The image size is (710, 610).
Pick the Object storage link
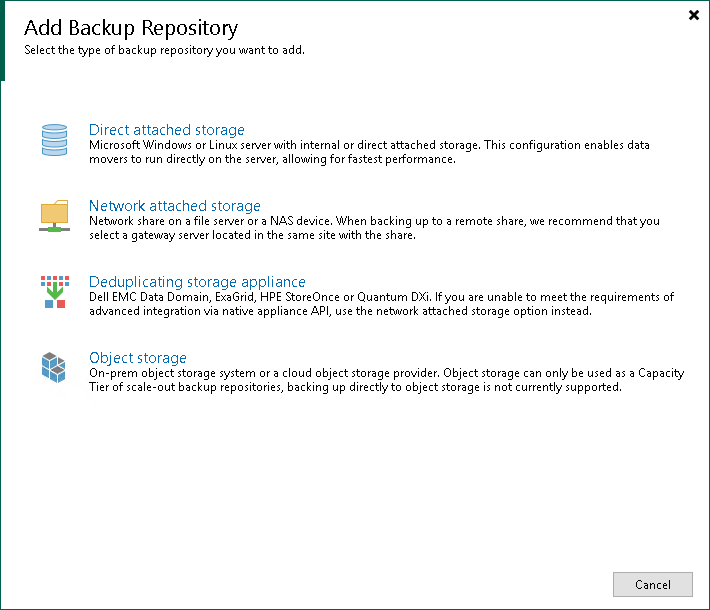coord(138,358)
